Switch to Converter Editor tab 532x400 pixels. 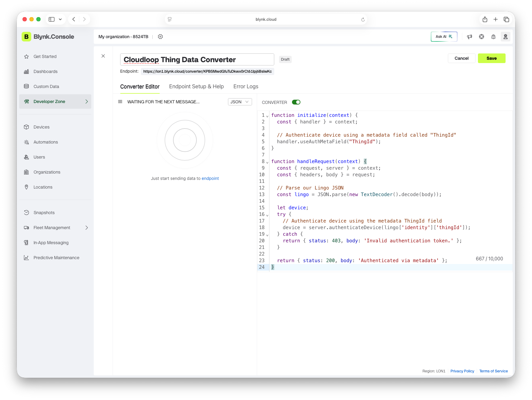tap(140, 86)
